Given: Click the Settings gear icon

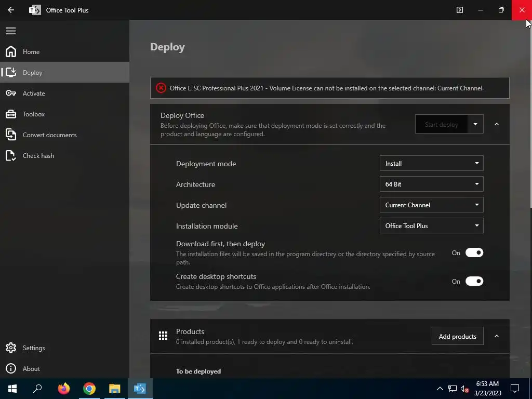Looking at the screenshot, I should (11, 348).
